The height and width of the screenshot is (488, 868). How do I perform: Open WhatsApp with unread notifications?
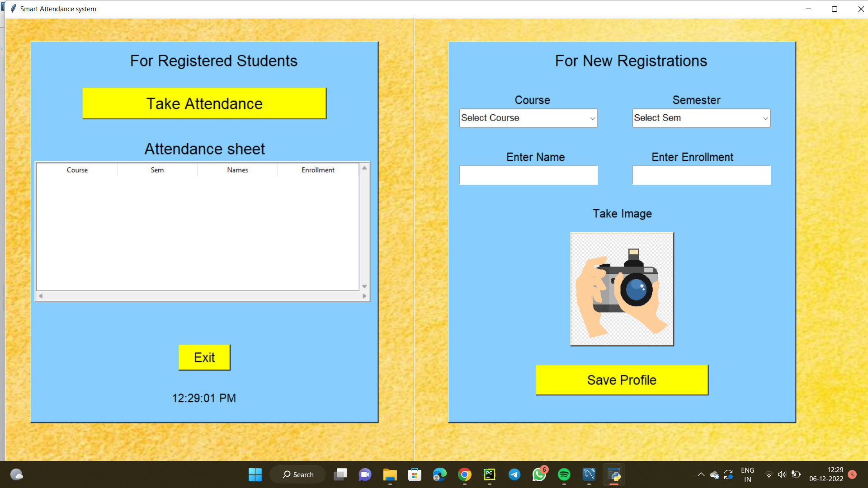[539, 474]
